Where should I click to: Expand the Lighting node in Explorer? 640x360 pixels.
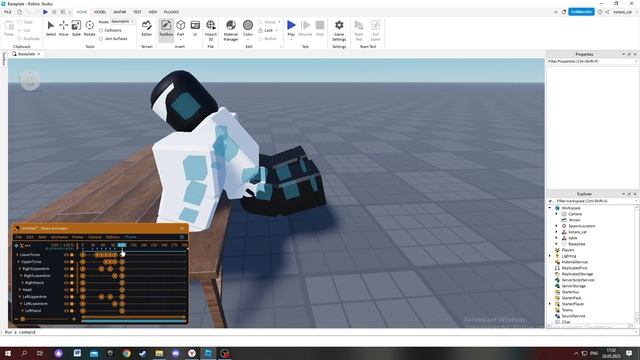(550, 256)
